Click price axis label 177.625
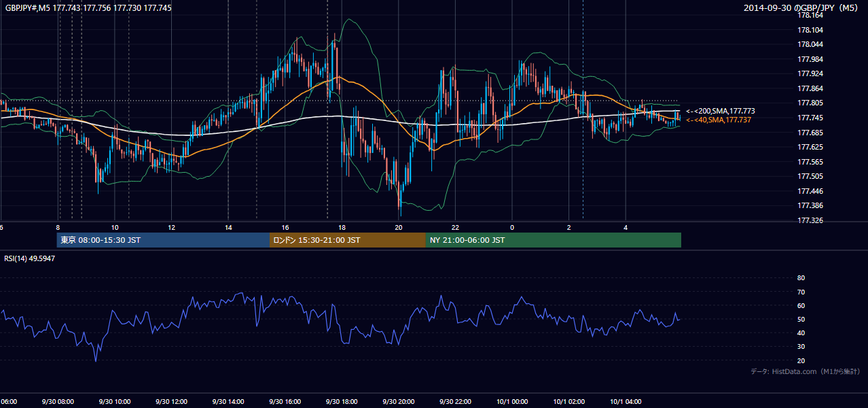 (810, 147)
